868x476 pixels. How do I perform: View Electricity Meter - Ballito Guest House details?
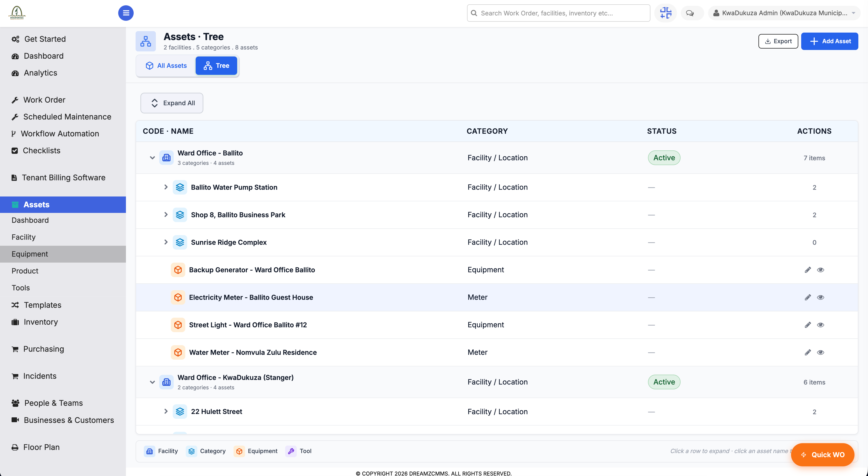pyautogui.click(x=820, y=297)
